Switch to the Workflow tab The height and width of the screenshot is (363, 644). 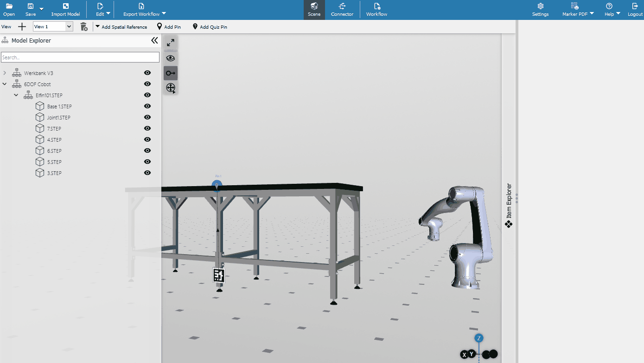(376, 10)
